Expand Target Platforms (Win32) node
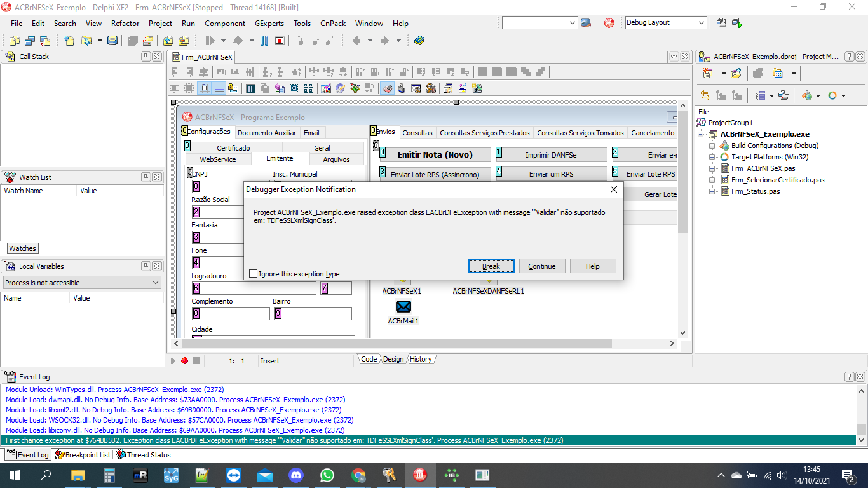The image size is (868, 488). click(712, 157)
